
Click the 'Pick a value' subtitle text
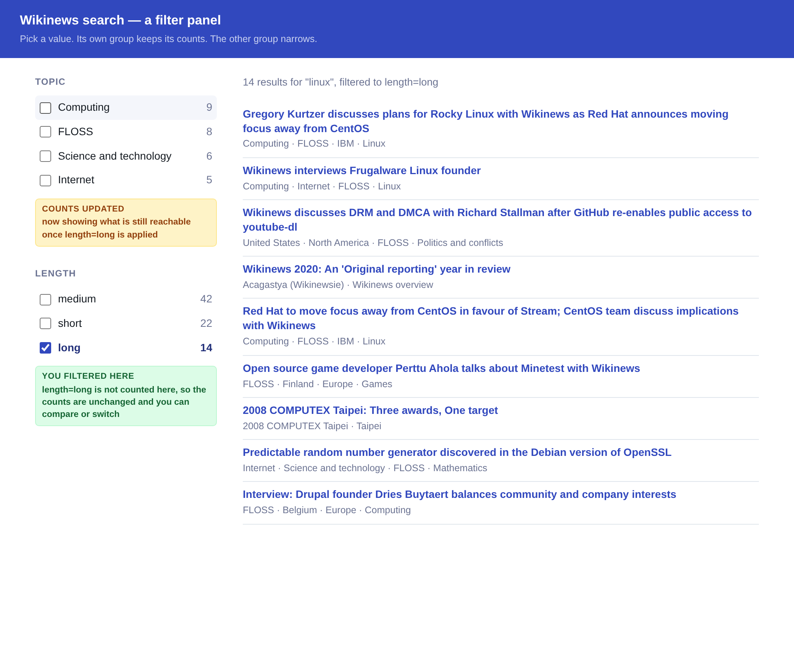coord(168,39)
